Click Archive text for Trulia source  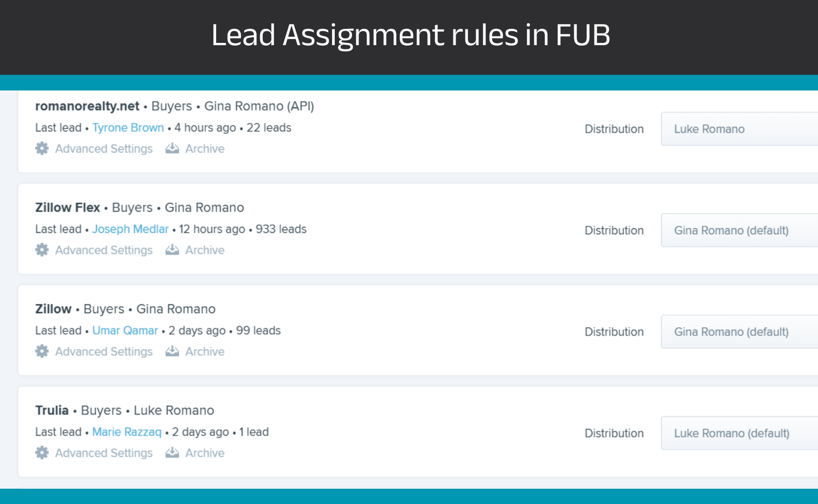tap(204, 453)
